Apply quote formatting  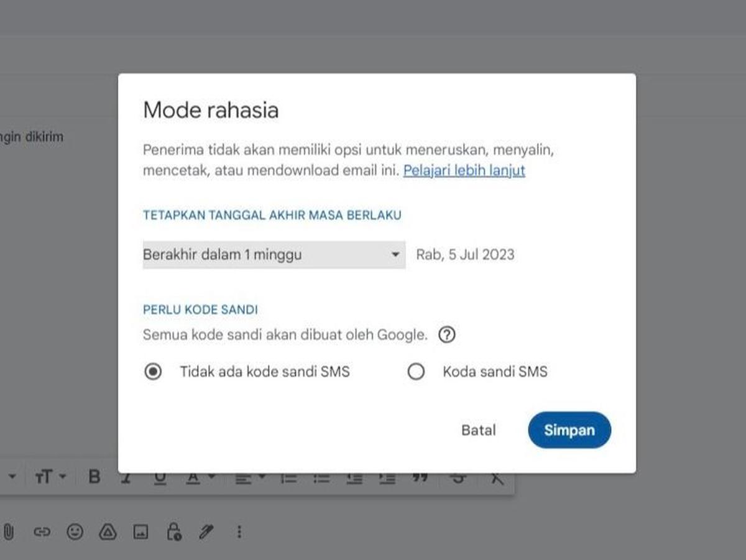420,477
